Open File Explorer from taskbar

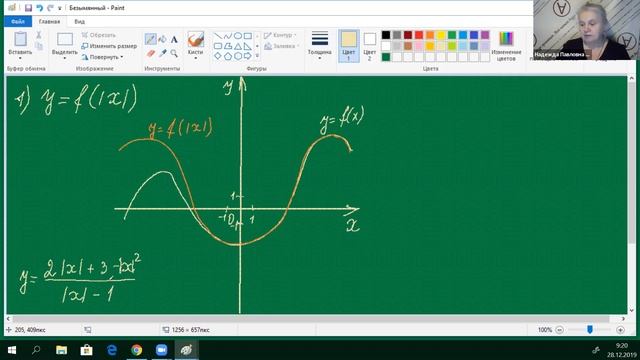click(62, 350)
